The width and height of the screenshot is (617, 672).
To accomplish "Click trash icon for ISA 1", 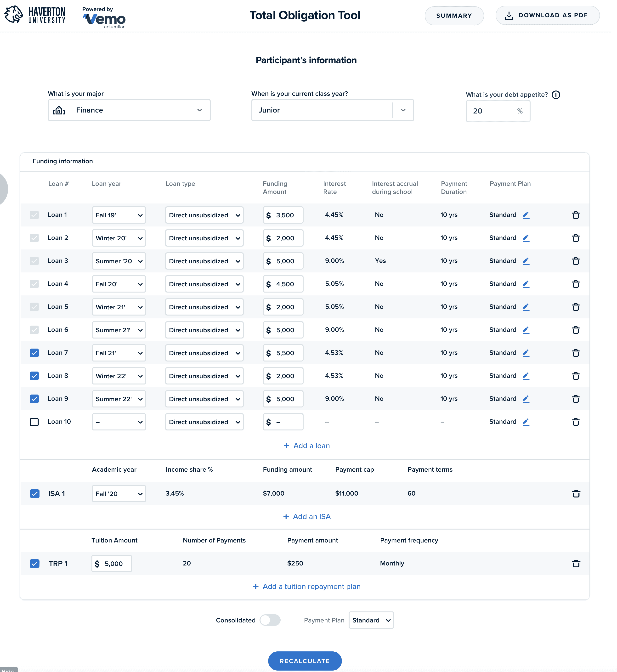I will 581,498.
